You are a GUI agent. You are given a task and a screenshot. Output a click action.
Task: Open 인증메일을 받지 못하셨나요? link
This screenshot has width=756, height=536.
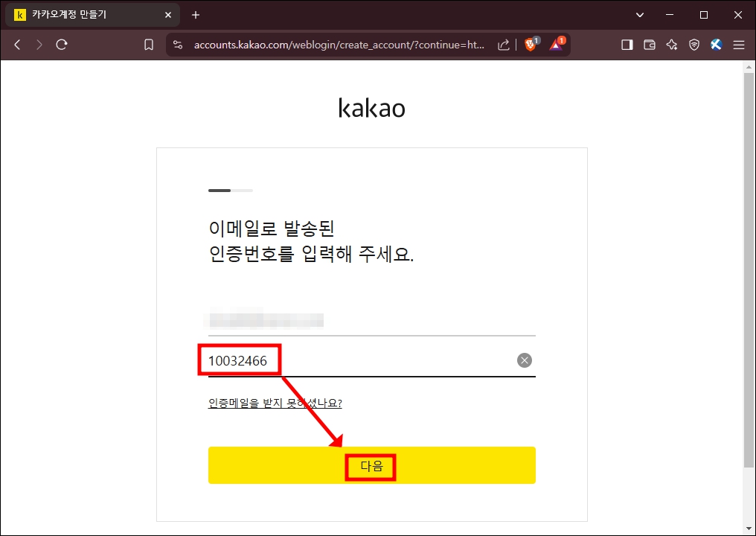click(x=275, y=403)
